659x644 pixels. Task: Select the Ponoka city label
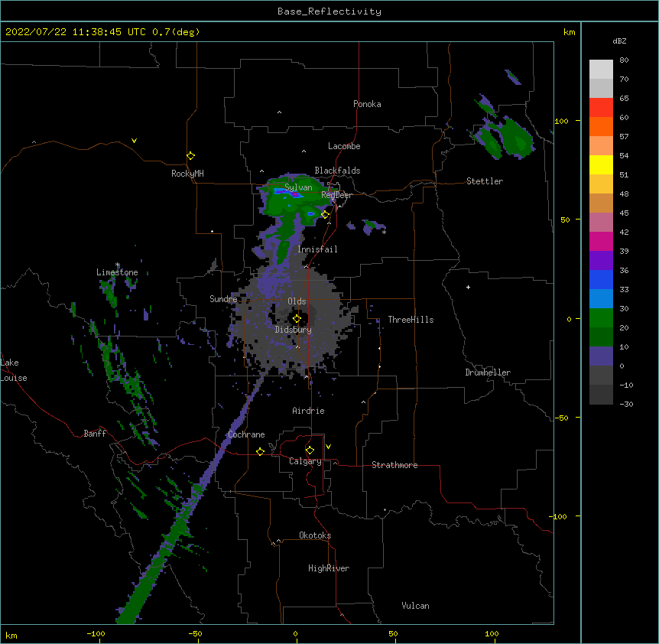pyautogui.click(x=367, y=104)
